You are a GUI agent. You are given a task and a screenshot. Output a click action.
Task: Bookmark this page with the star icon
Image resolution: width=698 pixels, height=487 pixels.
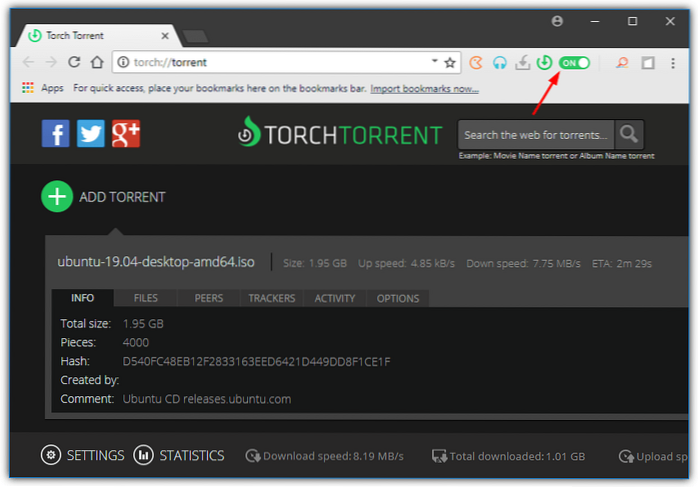[x=450, y=62]
